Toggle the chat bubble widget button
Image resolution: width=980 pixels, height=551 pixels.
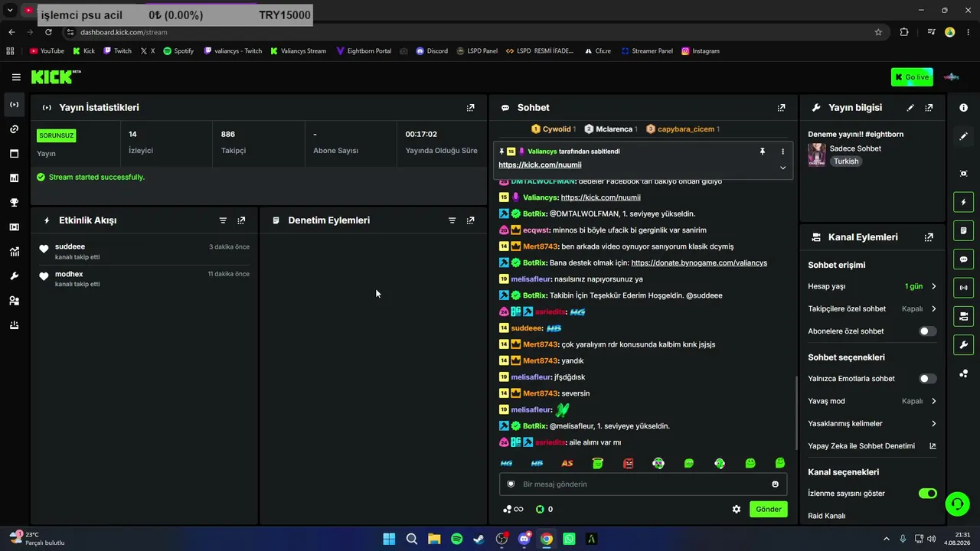tap(963, 259)
